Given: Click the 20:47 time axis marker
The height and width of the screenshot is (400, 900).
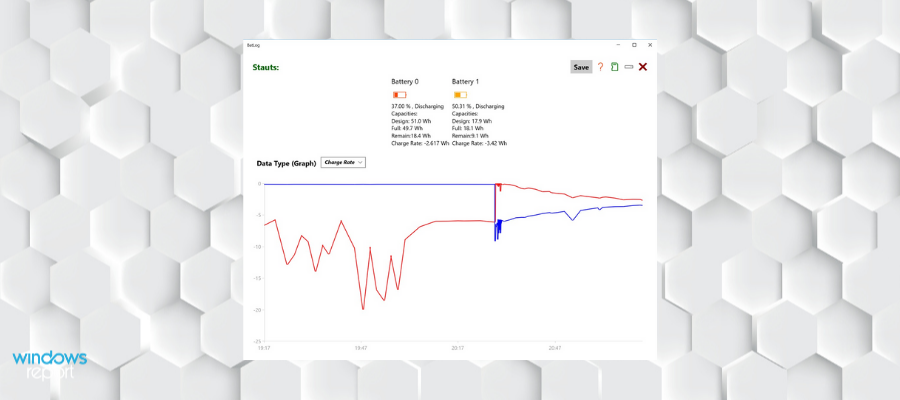Looking at the screenshot, I should [554, 348].
